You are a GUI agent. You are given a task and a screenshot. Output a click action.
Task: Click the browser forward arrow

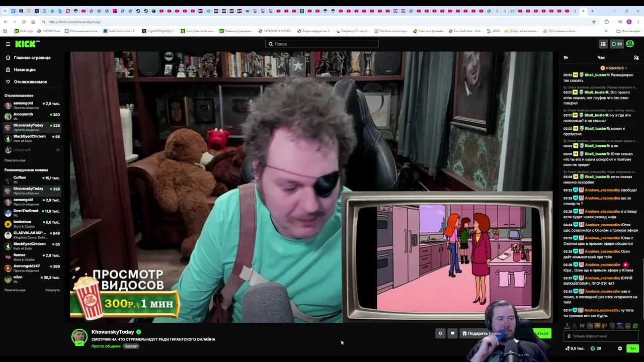(15, 22)
